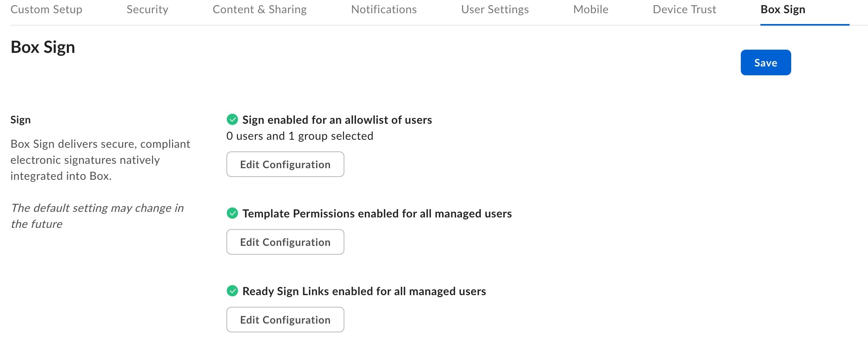Open the Notifications tab
This screenshot has width=868, height=346.
pyautogui.click(x=383, y=9)
